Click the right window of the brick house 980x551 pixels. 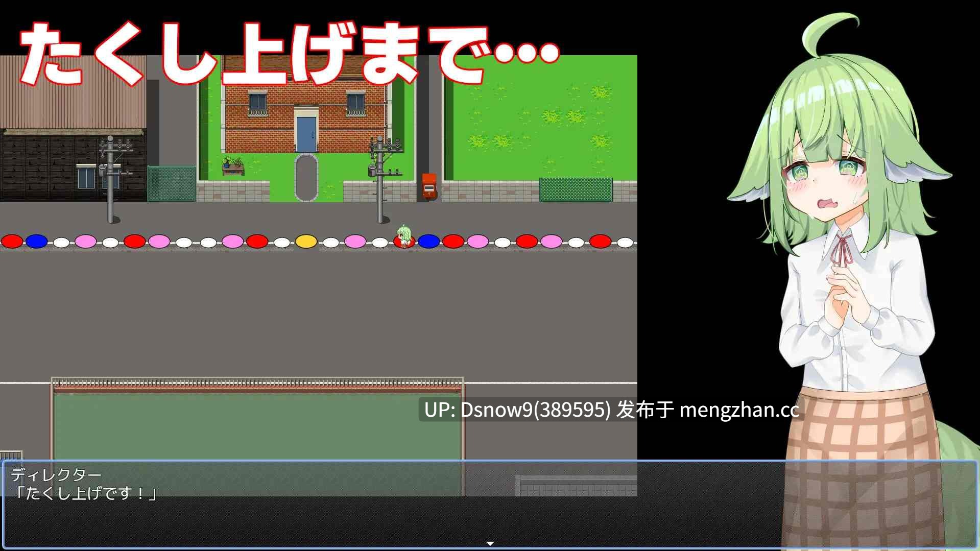coord(355,104)
